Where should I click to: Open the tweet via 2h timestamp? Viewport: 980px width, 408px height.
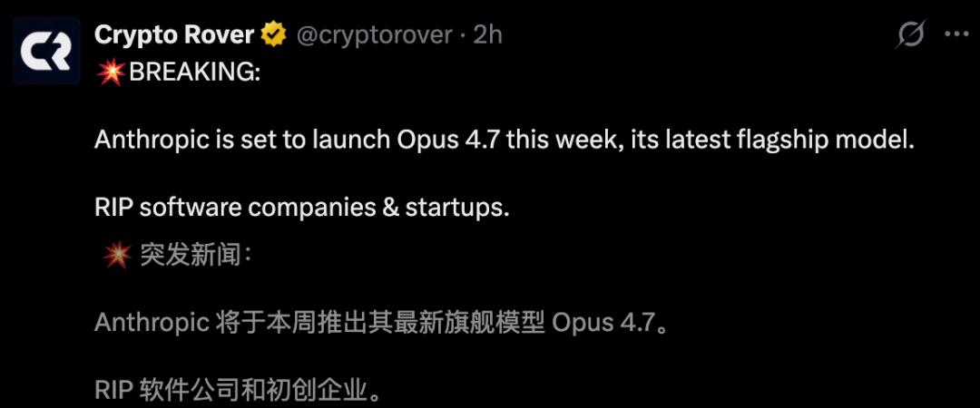coord(487,35)
